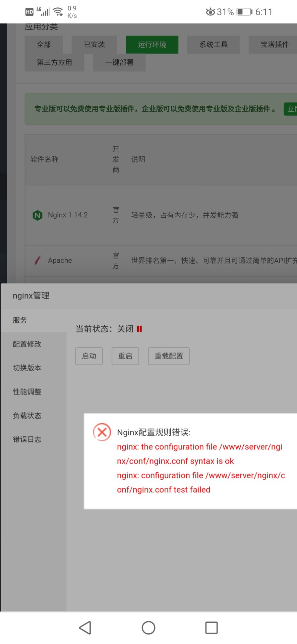Viewport: 297px width, 644px height.
Task: Open the 性能调整 section
Action: pos(34,392)
